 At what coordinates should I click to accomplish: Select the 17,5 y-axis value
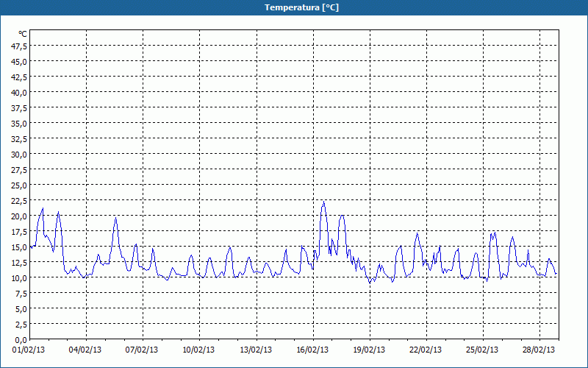[x=20, y=232]
